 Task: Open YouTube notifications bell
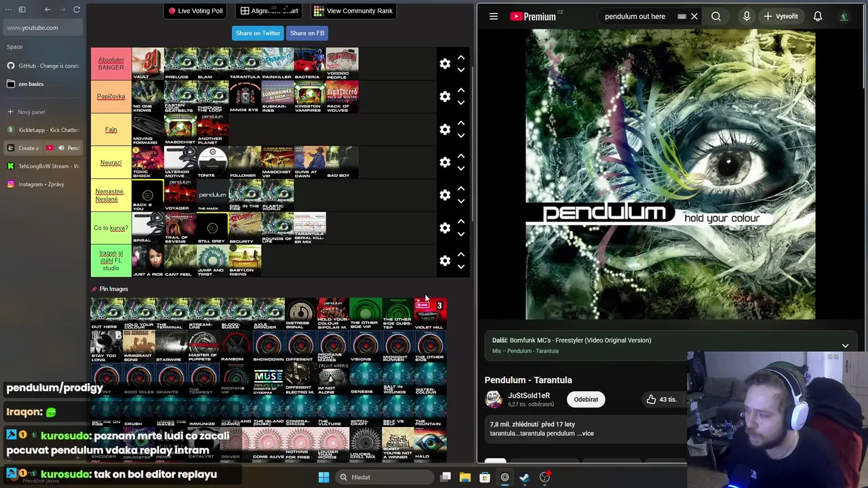818,16
